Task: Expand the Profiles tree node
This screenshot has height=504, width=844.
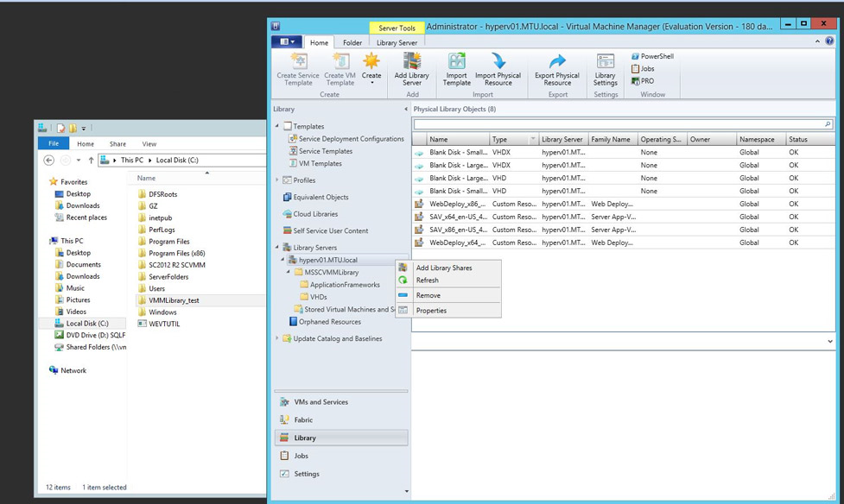Action: coord(277,180)
